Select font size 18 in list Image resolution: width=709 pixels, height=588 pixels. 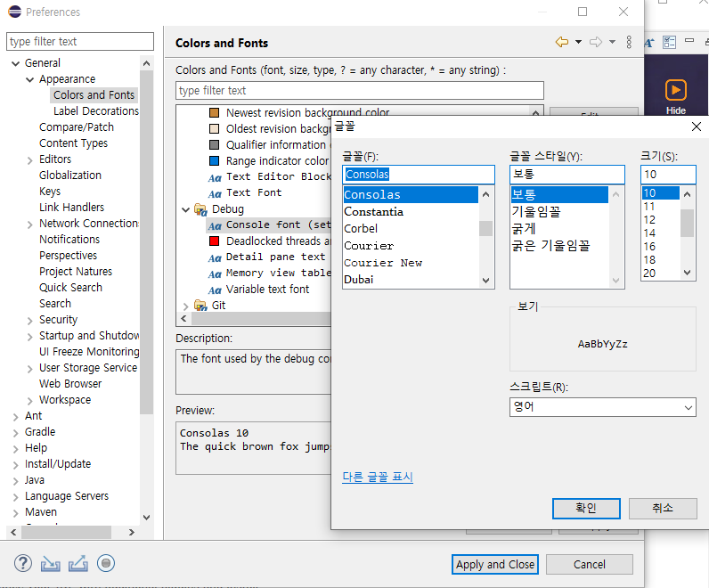pos(649,260)
